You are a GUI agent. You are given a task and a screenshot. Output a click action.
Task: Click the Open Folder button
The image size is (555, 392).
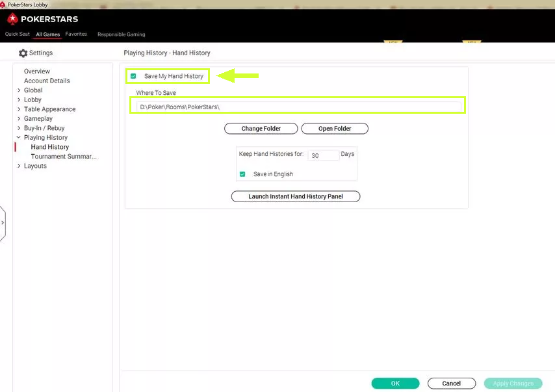tap(335, 129)
